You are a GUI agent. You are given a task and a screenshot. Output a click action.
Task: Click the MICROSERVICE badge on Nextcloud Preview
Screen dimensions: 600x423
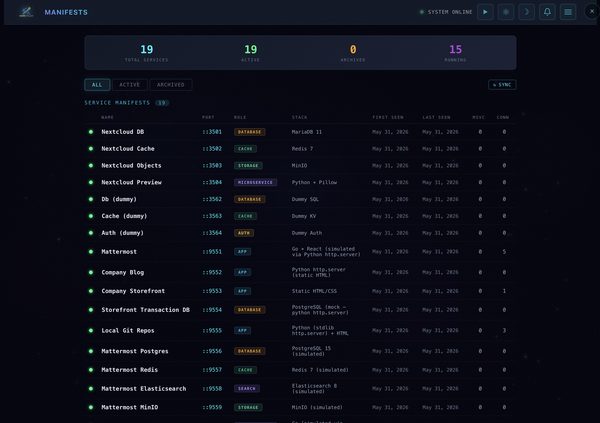point(255,182)
